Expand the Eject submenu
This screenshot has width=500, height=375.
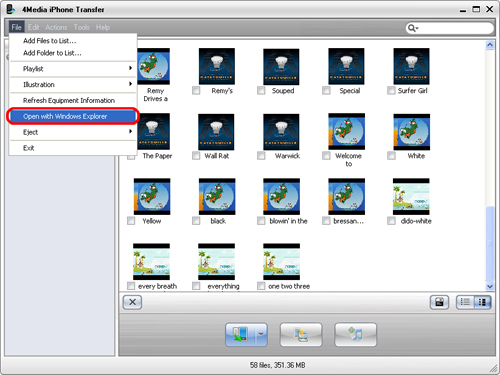pos(73,132)
